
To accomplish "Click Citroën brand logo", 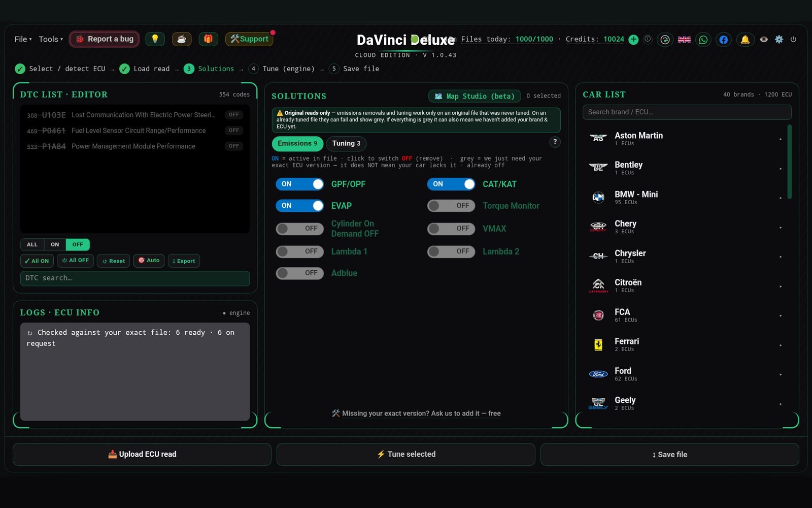I will pos(598,285).
